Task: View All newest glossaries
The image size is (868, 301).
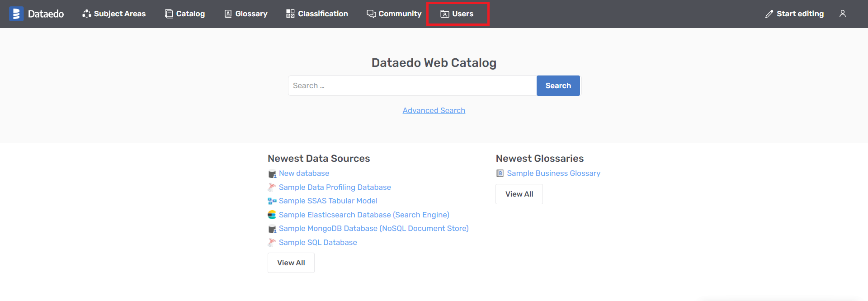Action: (x=519, y=194)
